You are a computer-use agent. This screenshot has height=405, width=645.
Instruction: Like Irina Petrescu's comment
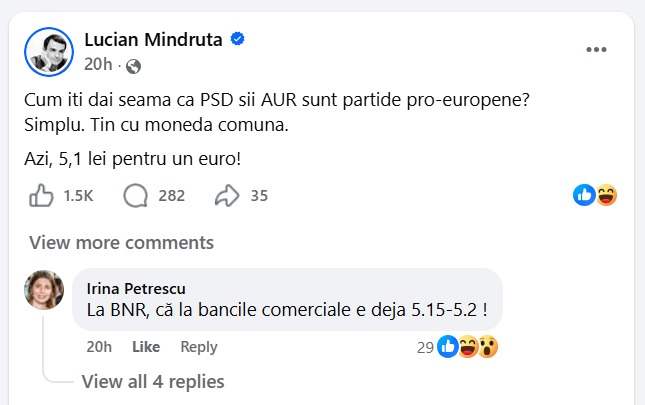pos(146,347)
